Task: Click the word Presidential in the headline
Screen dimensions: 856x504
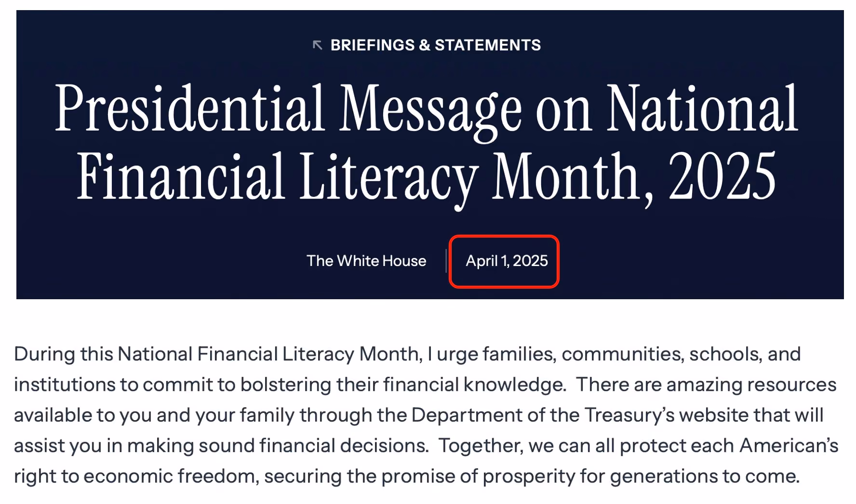Action: [x=189, y=108]
